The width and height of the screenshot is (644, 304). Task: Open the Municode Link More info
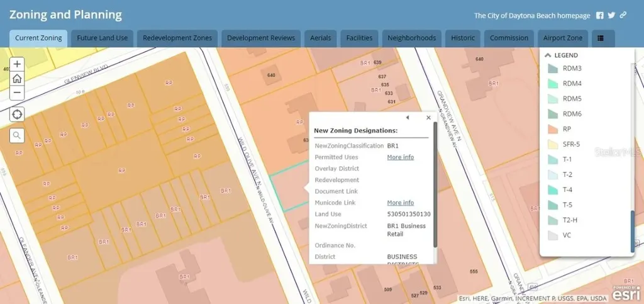(x=400, y=203)
